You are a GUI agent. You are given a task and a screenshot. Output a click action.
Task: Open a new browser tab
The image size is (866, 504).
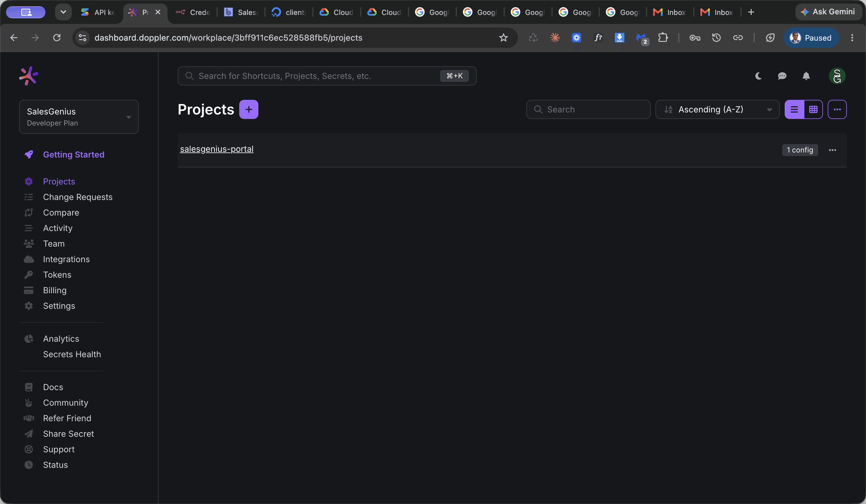[751, 12]
